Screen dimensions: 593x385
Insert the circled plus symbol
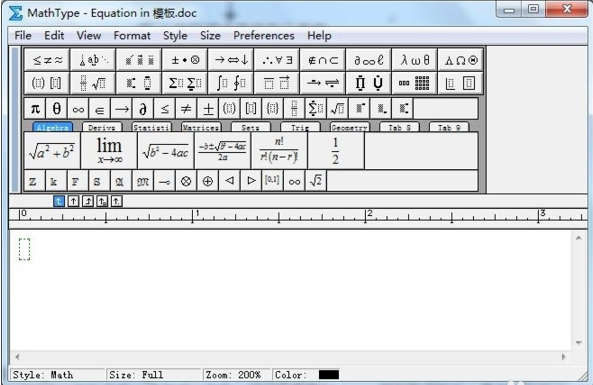click(208, 181)
